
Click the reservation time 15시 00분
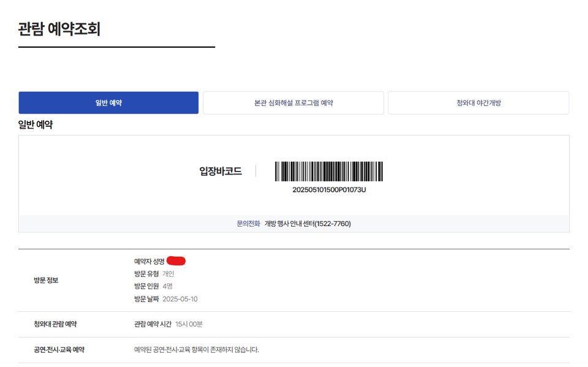pos(189,324)
